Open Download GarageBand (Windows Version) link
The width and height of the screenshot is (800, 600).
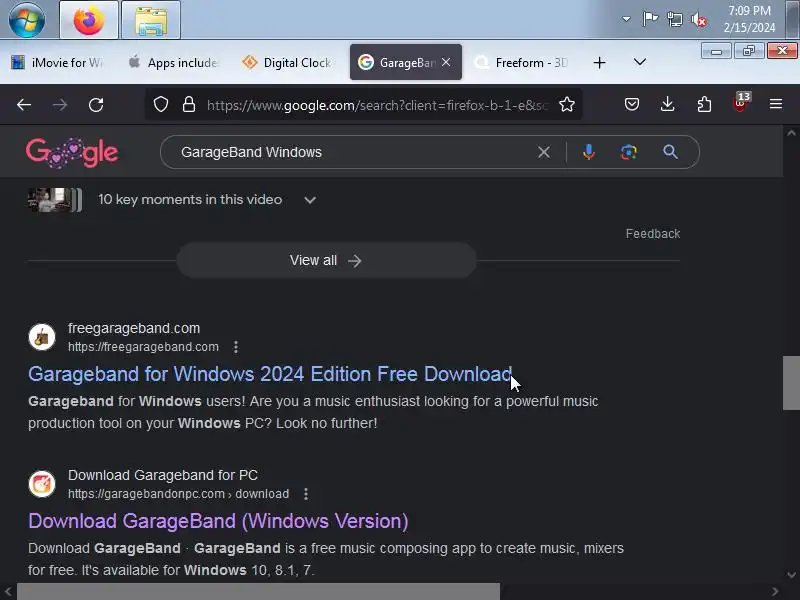tap(218, 521)
